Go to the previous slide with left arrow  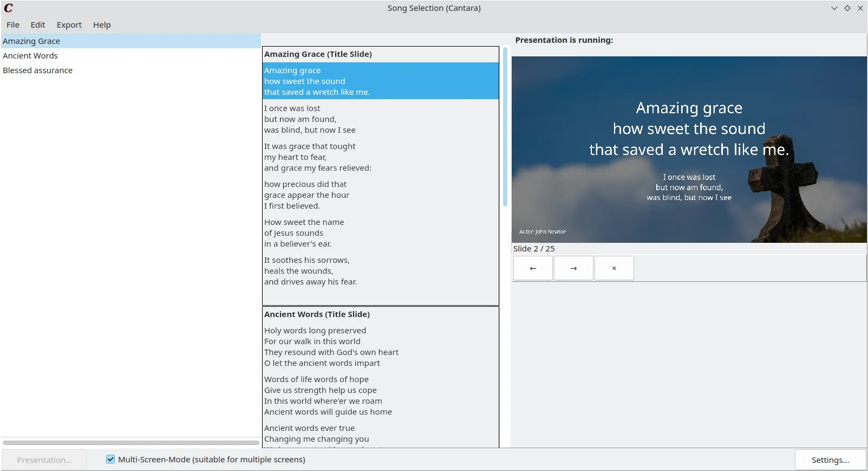tap(533, 268)
